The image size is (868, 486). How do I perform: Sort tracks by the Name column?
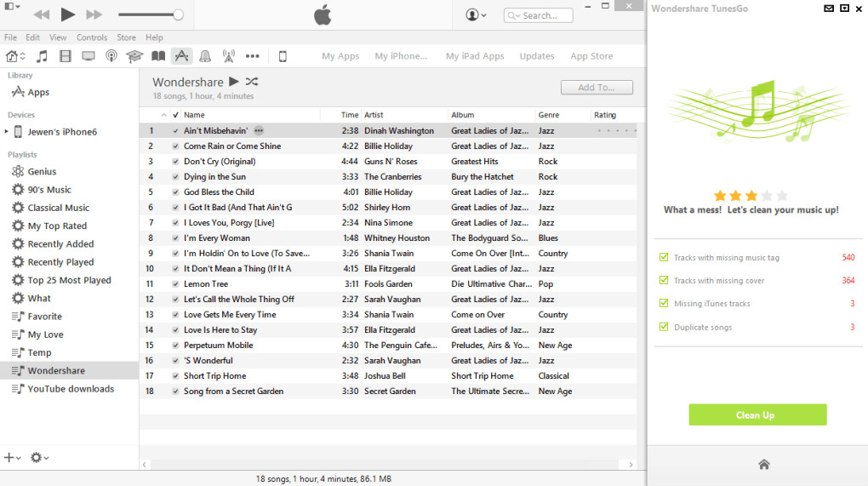[194, 115]
